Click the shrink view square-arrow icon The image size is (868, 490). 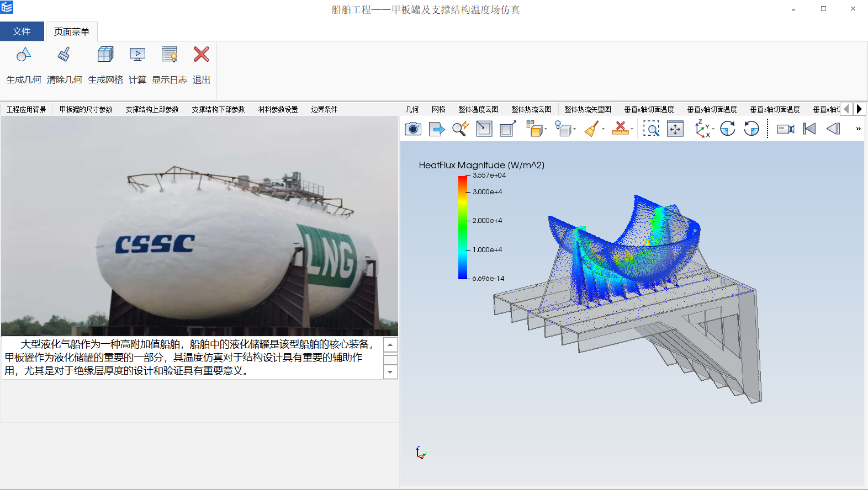click(x=484, y=129)
